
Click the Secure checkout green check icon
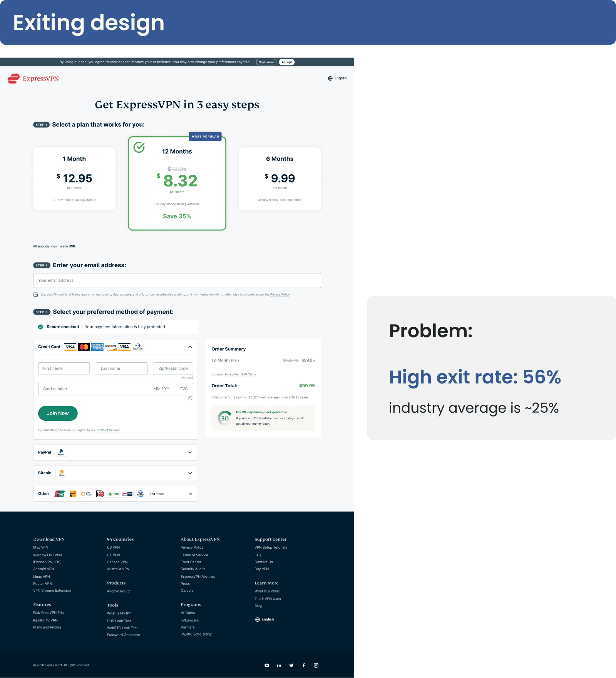41,327
